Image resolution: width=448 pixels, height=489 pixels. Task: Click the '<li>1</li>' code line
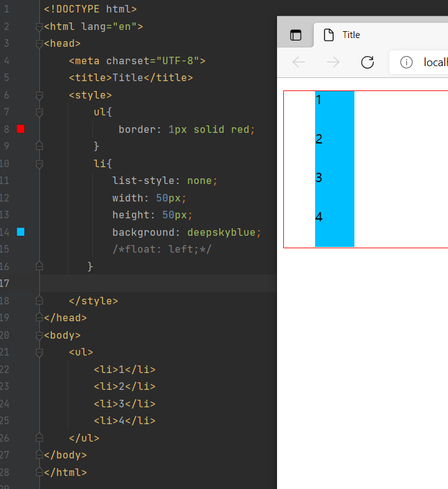pos(125,369)
